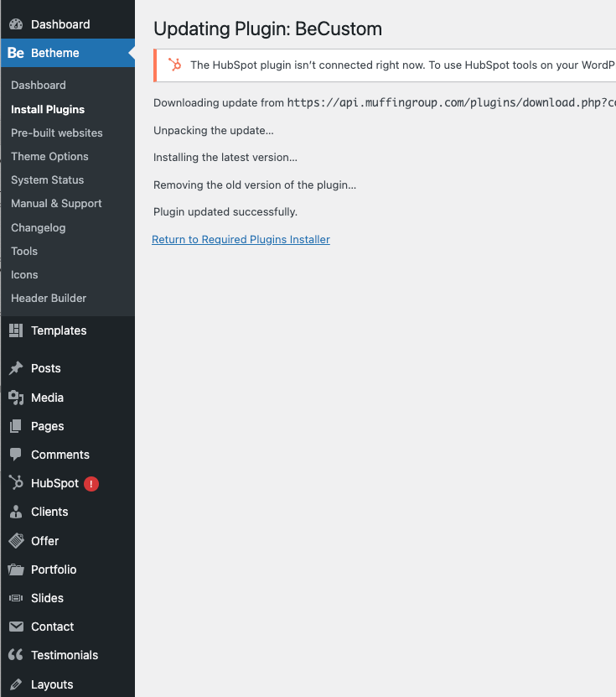Click the muffingroup download URL text
616x697 pixels.
tap(451, 102)
